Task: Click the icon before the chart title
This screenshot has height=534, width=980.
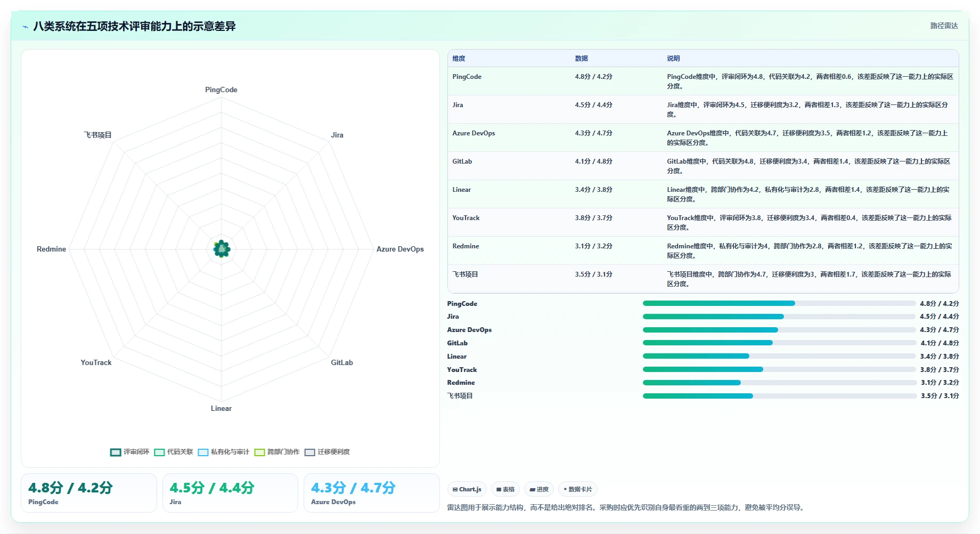Action: tap(25, 27)
